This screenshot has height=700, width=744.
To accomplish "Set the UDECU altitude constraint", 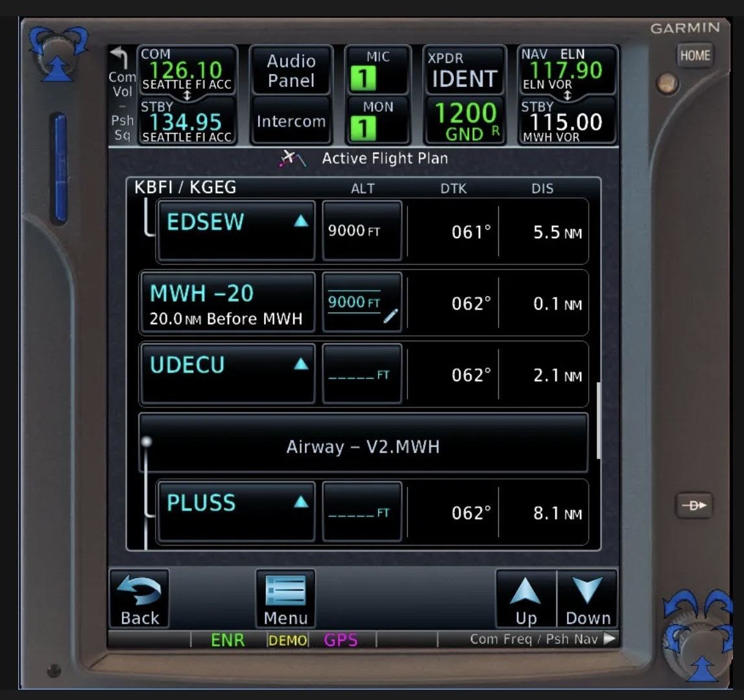I will 362,374.
